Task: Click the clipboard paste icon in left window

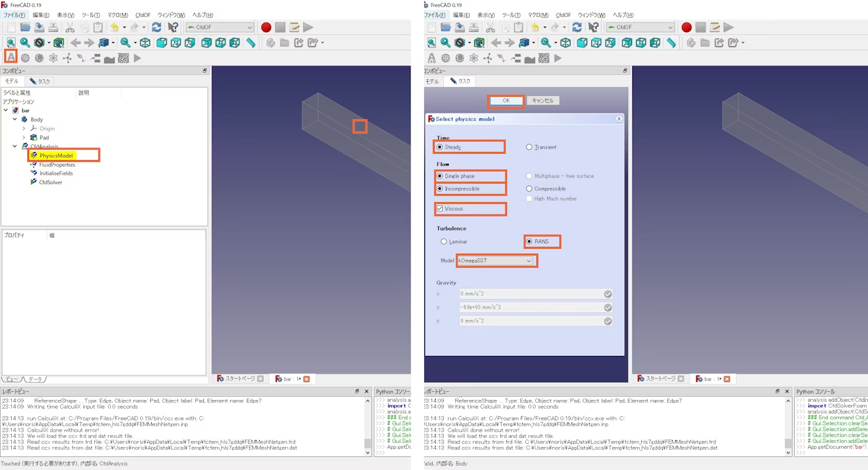Action: [98, 27]
